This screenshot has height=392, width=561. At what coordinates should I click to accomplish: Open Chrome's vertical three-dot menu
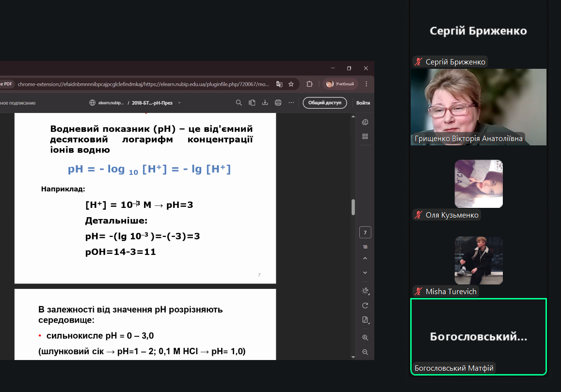pyautogui.click(x=366, y=84)
